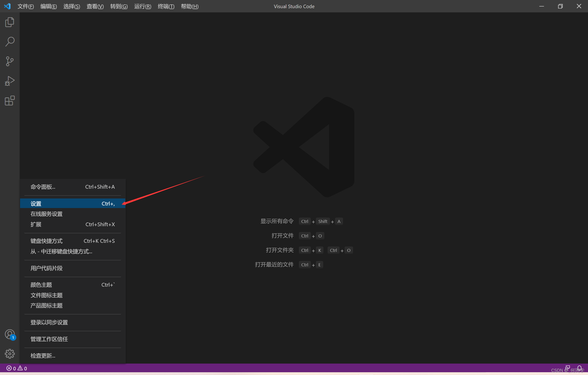
Task: Click errors and warnings status indicator
Action: coord(17,368)
